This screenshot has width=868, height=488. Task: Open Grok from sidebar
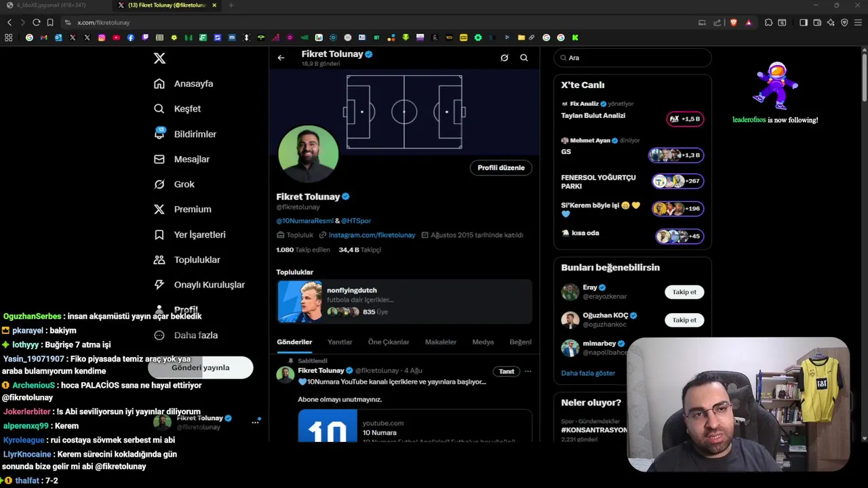coord(174,184)
